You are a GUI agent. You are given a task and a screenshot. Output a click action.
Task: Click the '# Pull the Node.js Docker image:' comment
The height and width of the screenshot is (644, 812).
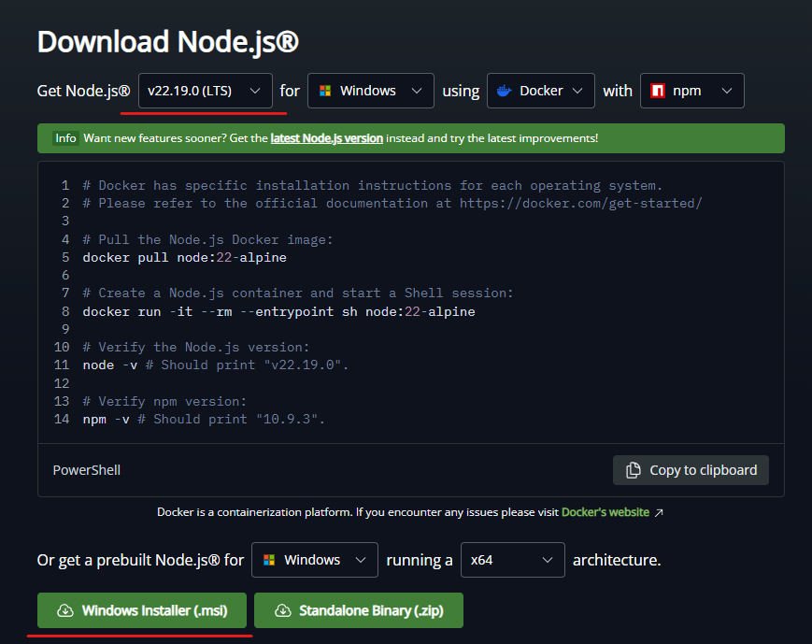point(207,239)
